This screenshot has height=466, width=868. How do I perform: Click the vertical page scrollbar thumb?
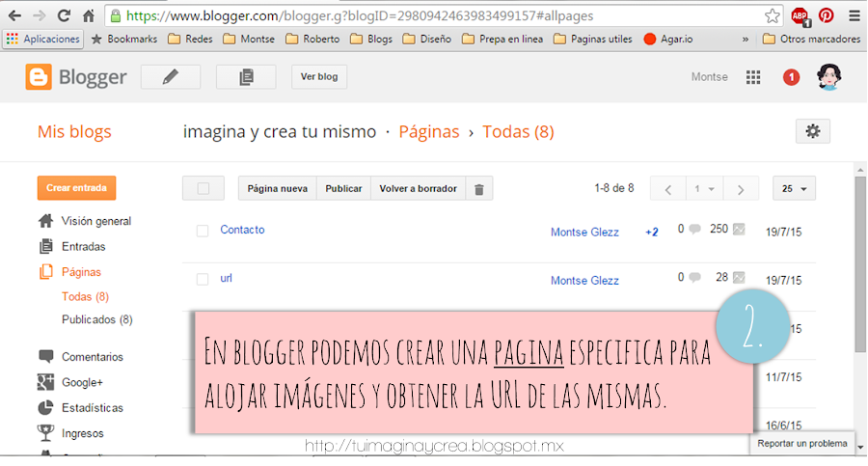coord(860,263)
